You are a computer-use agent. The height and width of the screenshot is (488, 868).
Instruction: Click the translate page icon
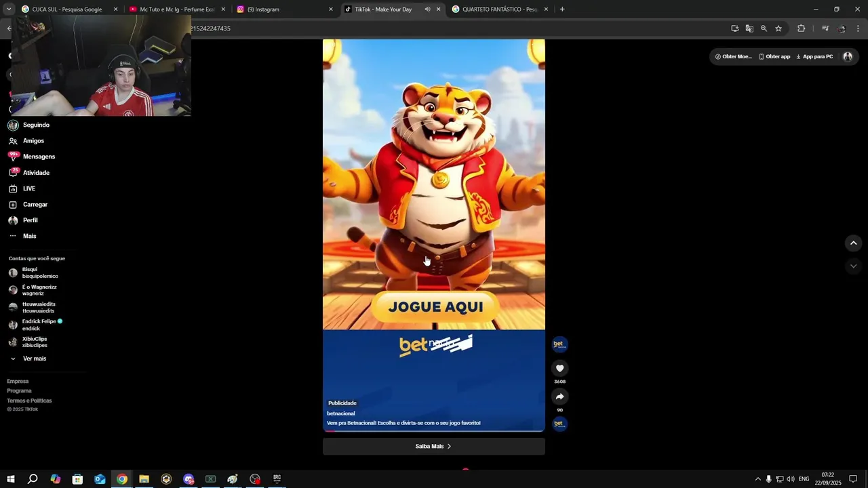(749, 28)
